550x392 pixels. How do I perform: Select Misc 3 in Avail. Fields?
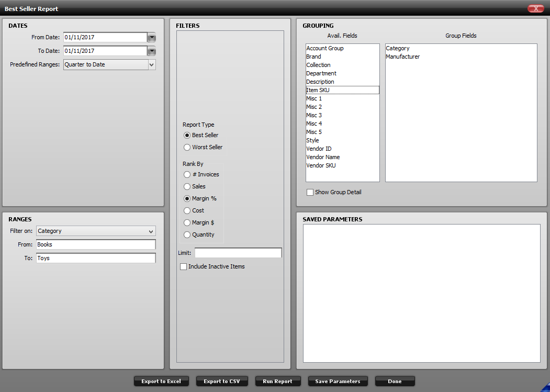pos(342,116)
